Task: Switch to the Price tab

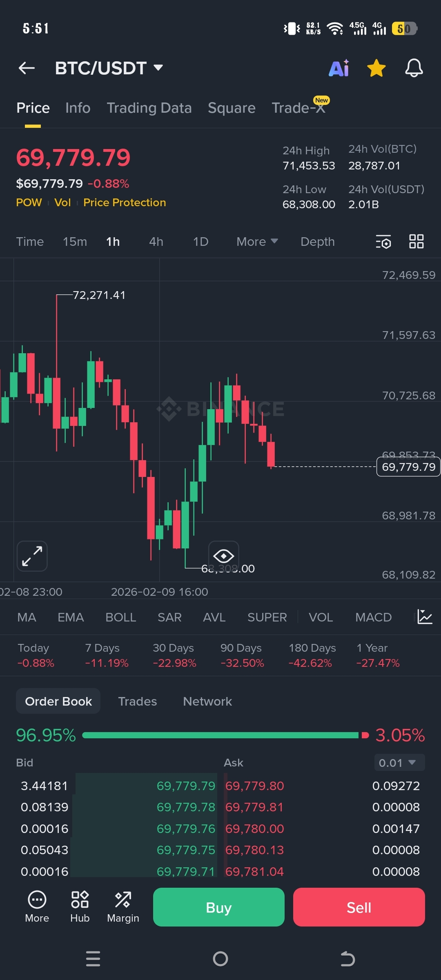Action: click(x=33, y=108)
